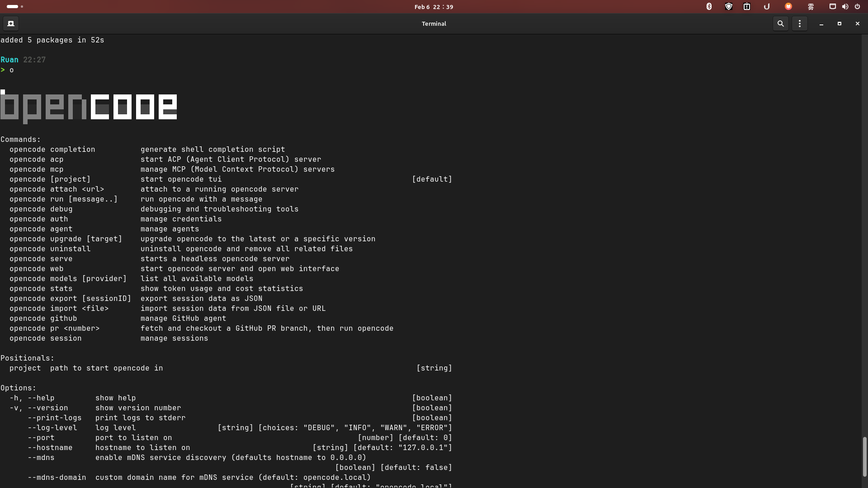Click the input method 雾 indicator
868x488 pixels.
pos(811,7)
